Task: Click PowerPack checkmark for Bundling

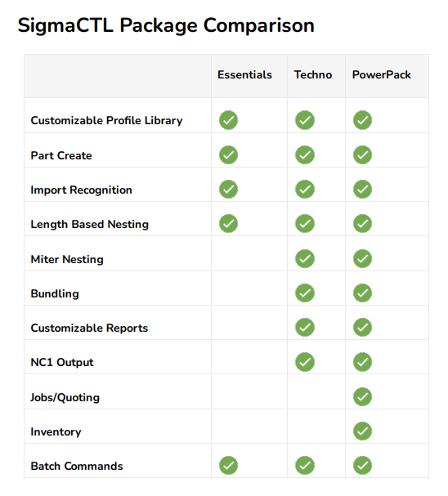Action: (x=363, y=293)
